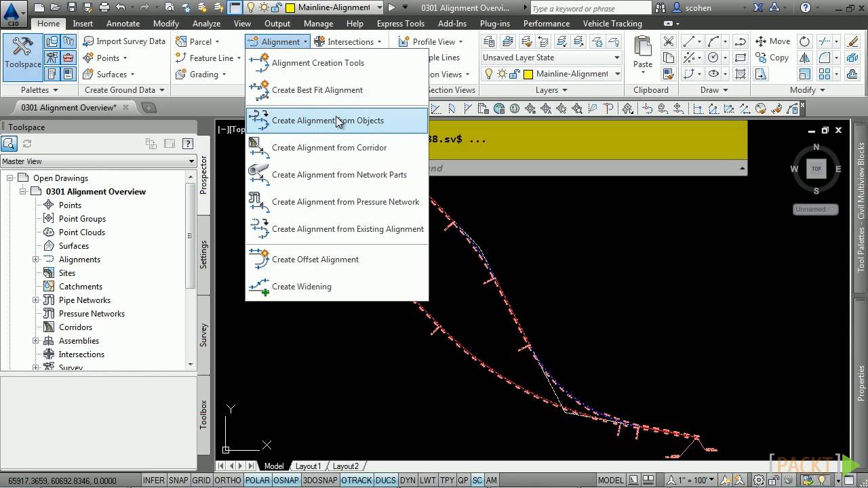Screen dimensions: 868x488
Task: Open the Unsaved Layer State dropdown
Action: pos(551,58)
